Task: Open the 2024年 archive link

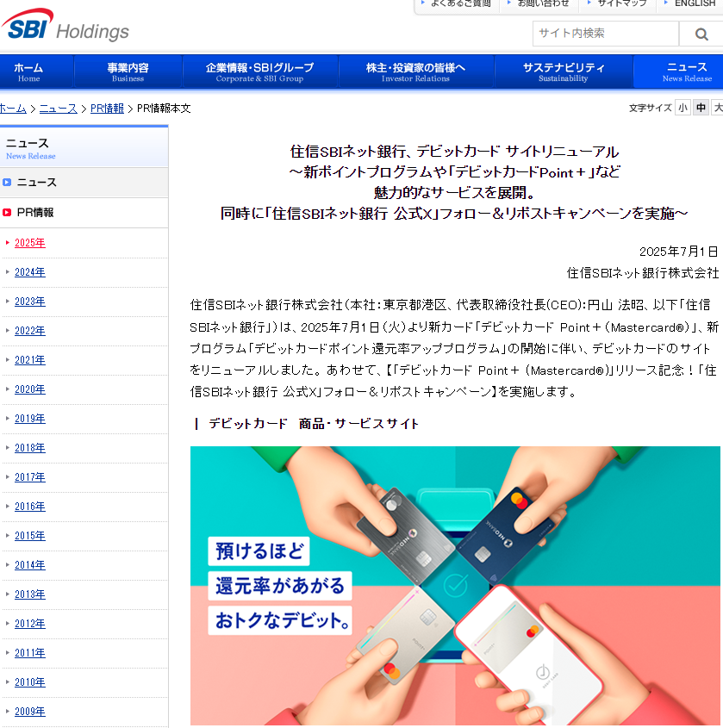Action: [x=29, y=272]
